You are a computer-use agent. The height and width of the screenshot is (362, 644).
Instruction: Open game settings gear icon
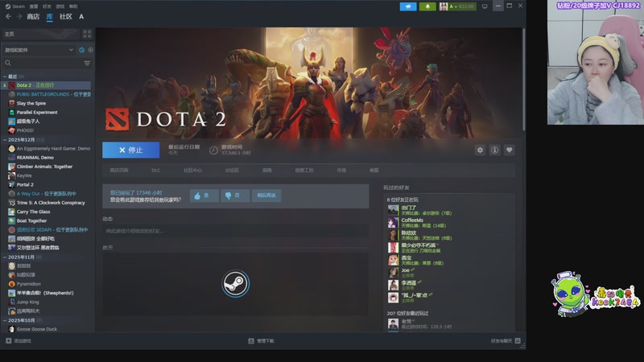point(481,150)
